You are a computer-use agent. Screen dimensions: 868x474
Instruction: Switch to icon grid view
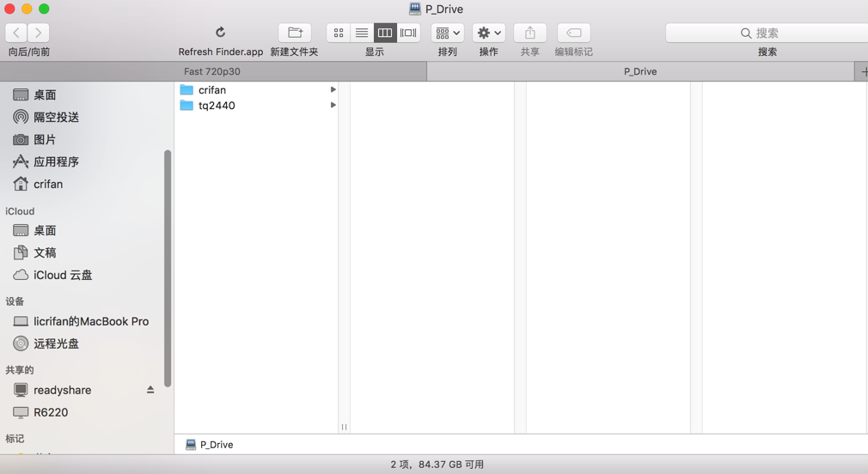(339, 33)
